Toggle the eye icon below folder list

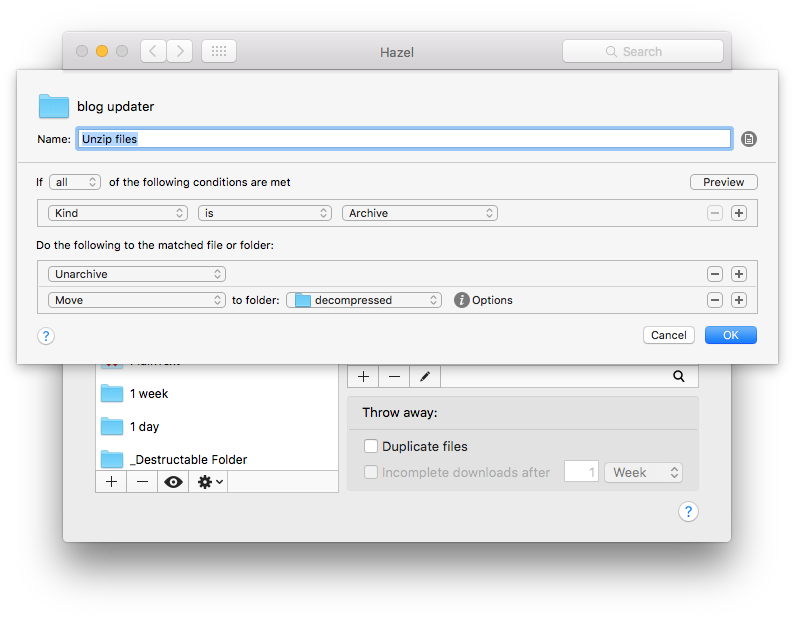click(174, 482)
